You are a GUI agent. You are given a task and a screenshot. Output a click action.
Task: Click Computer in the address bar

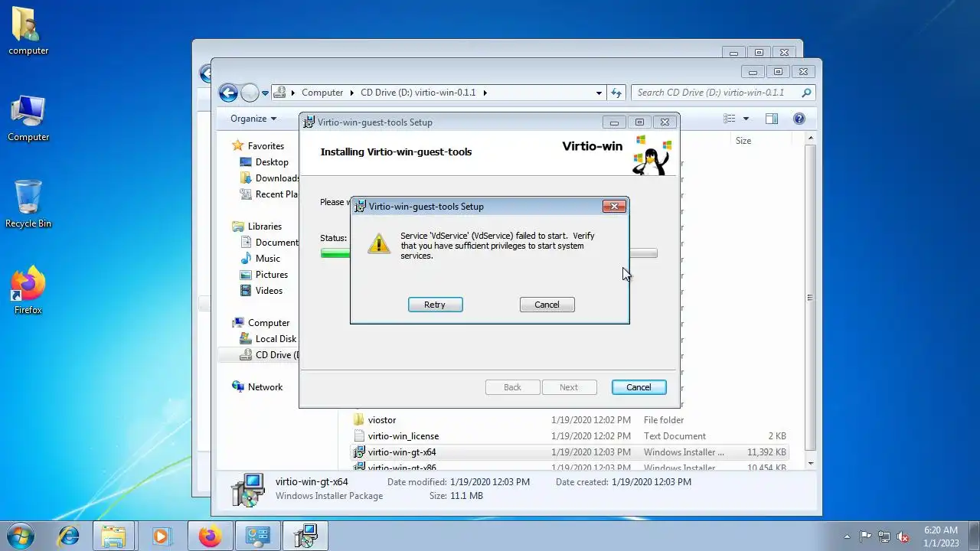[x=322, y=93]
